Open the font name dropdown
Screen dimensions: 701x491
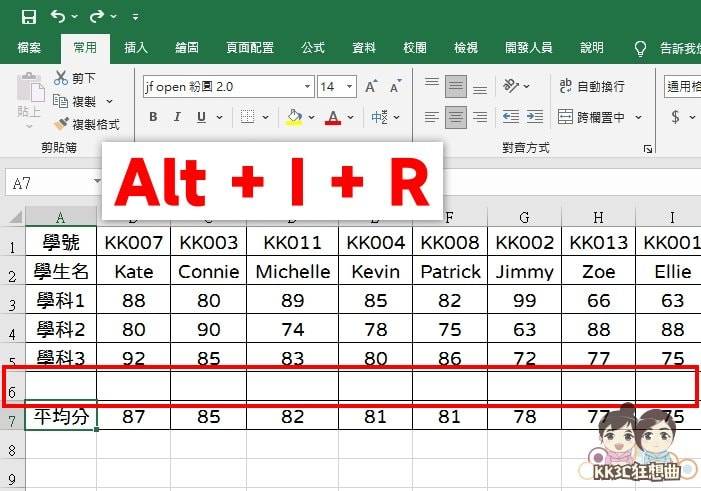(307, 87)
